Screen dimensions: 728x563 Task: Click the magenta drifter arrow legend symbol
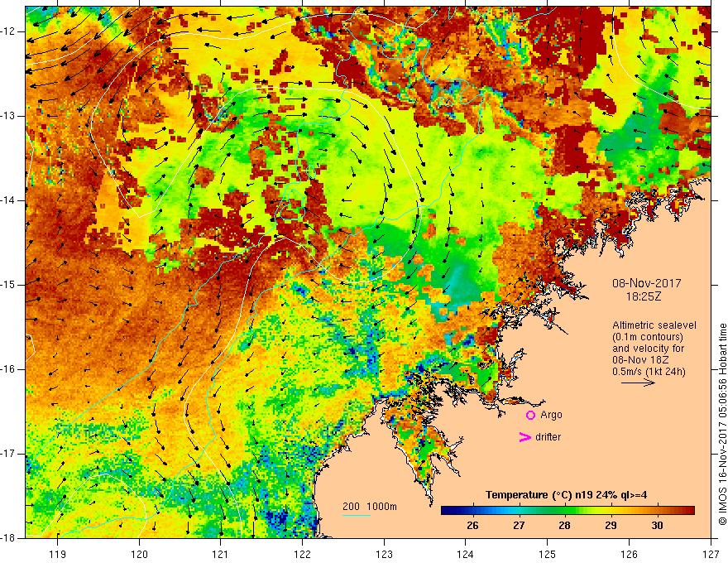[525, 437]
